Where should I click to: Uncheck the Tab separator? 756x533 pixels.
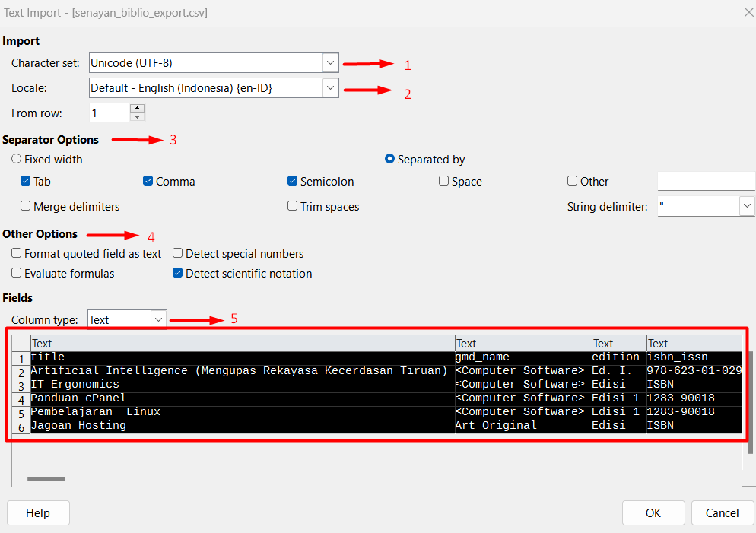coord(25,181)
